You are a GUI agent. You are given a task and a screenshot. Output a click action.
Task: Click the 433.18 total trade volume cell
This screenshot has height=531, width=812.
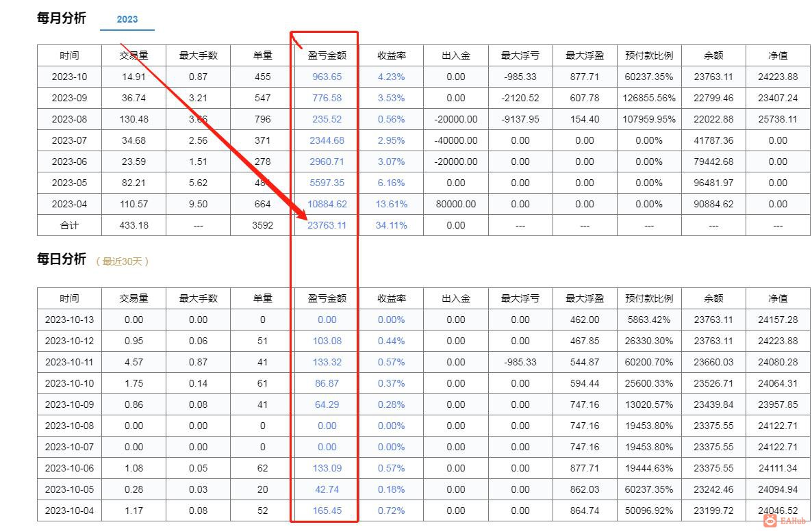[134, 225]
